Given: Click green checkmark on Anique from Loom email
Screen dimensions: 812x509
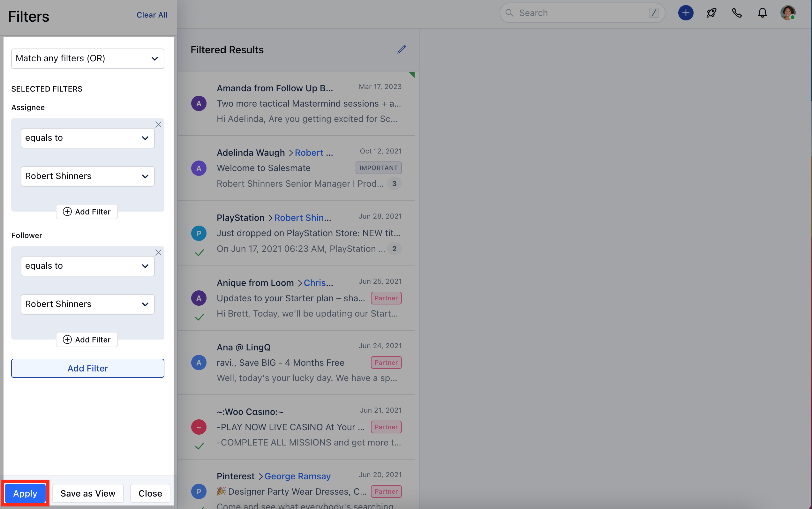Looking at the screenshot, I should click(x=199, y=317).
